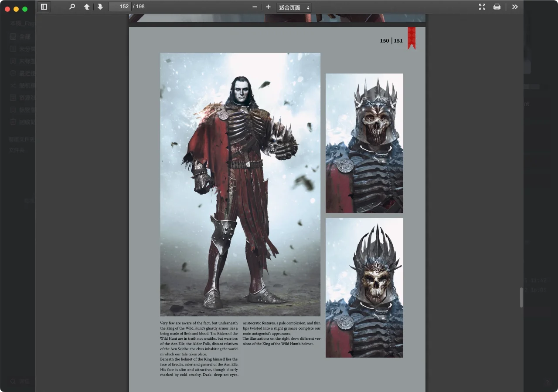Screen dimensions: 558x392
Task: Click the page number field showing 152
Action: [120, 7]
